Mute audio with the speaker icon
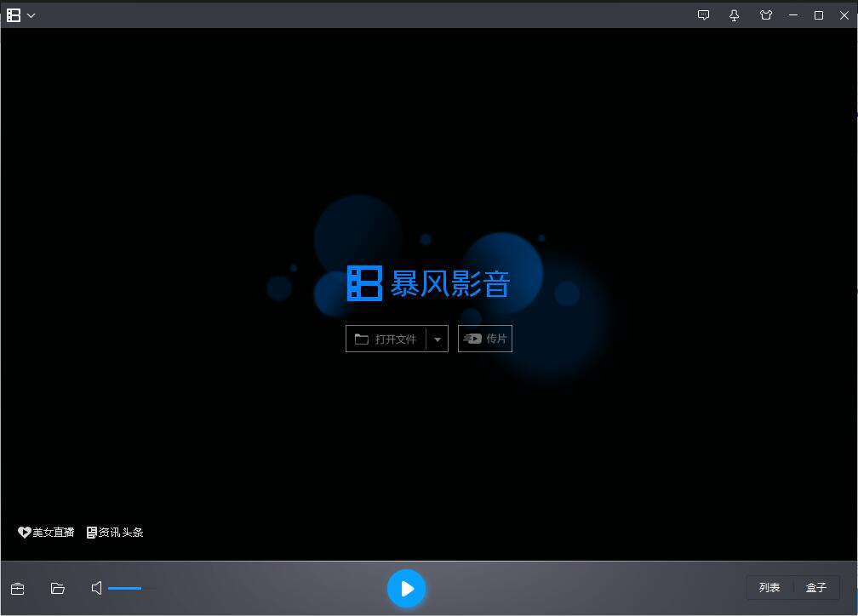This screenshot has width=858, height=616. pyautogui.click(x=97, y=588)
